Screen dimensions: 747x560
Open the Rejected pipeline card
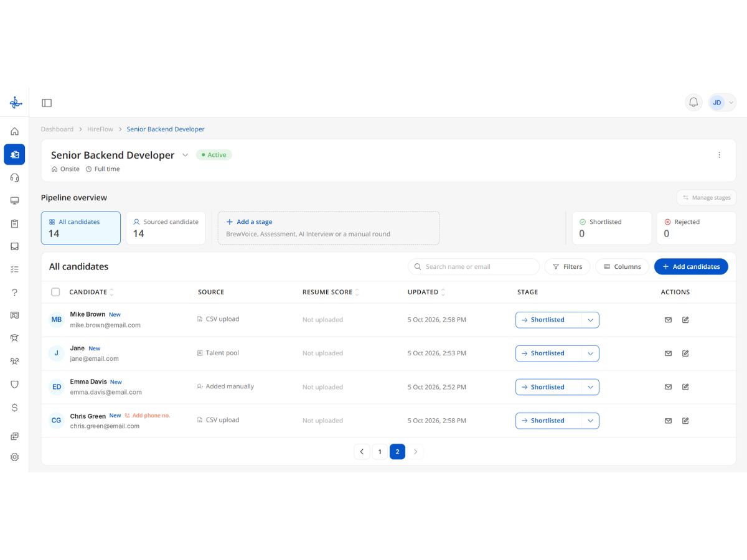pos(697,228)
